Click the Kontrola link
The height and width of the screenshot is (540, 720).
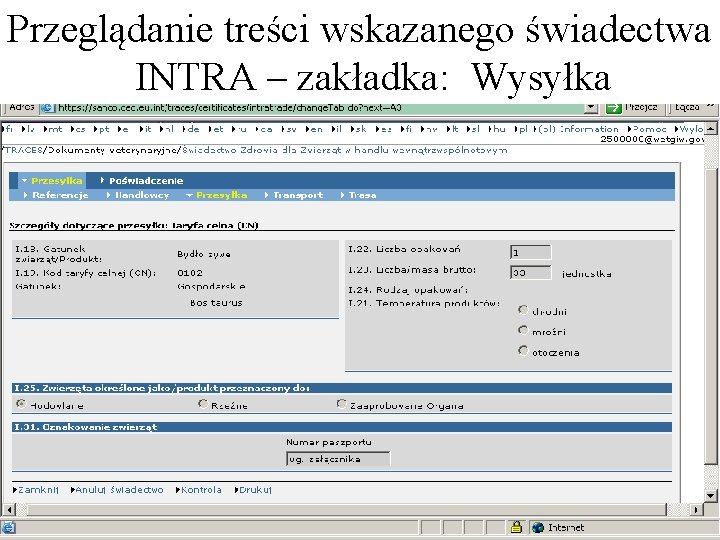point(201,490)
